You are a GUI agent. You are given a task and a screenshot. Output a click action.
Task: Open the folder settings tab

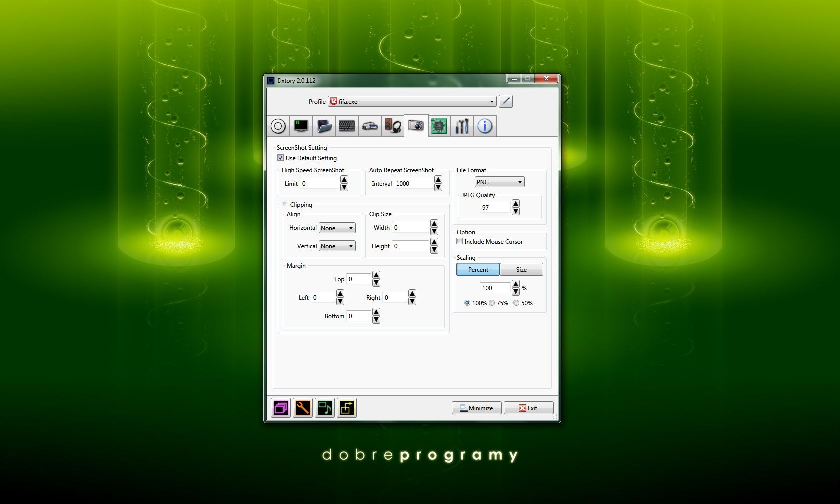click(324, 126)
